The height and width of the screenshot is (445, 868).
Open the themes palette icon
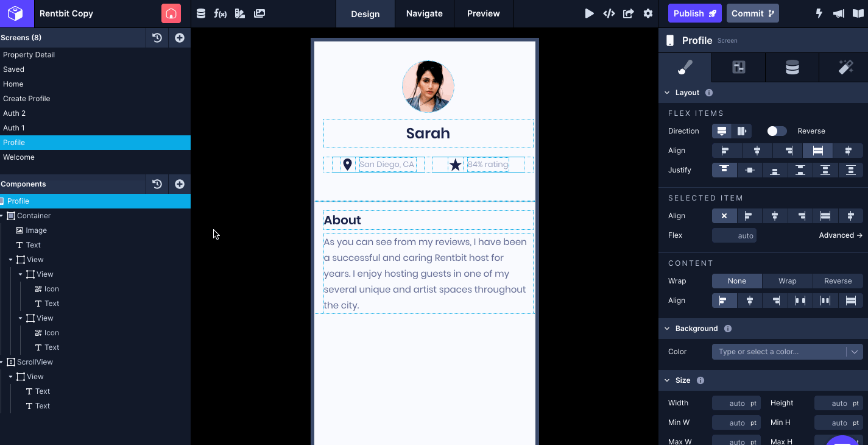click(x=239, y=13)
